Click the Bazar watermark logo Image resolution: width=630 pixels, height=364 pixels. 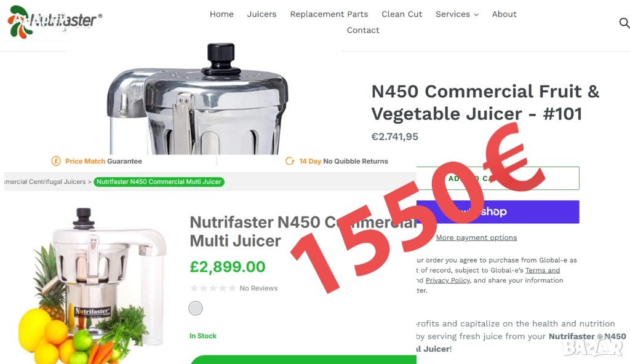pyautogui.click(x=593, y=347)
